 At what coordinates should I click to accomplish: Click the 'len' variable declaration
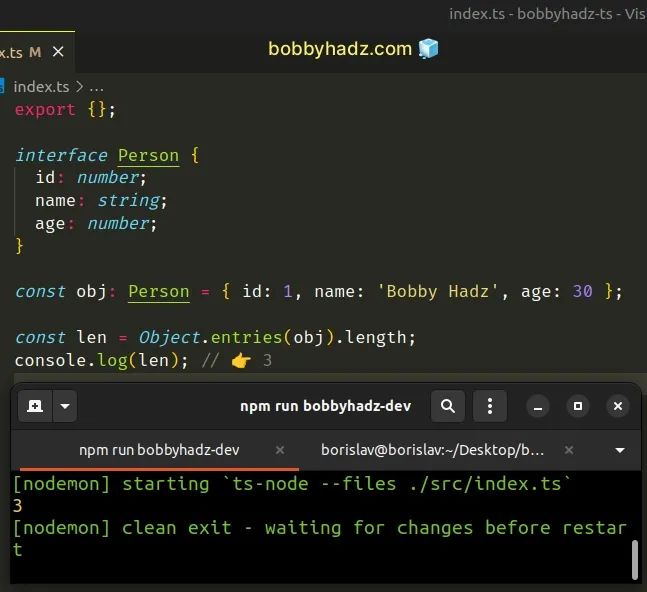pos(91,337)
